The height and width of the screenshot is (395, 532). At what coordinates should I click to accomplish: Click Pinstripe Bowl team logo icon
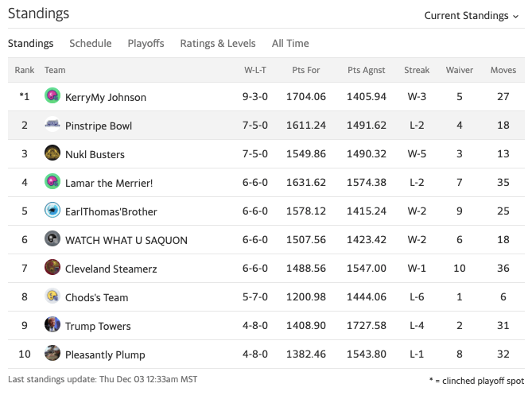(x=52, y=125)
